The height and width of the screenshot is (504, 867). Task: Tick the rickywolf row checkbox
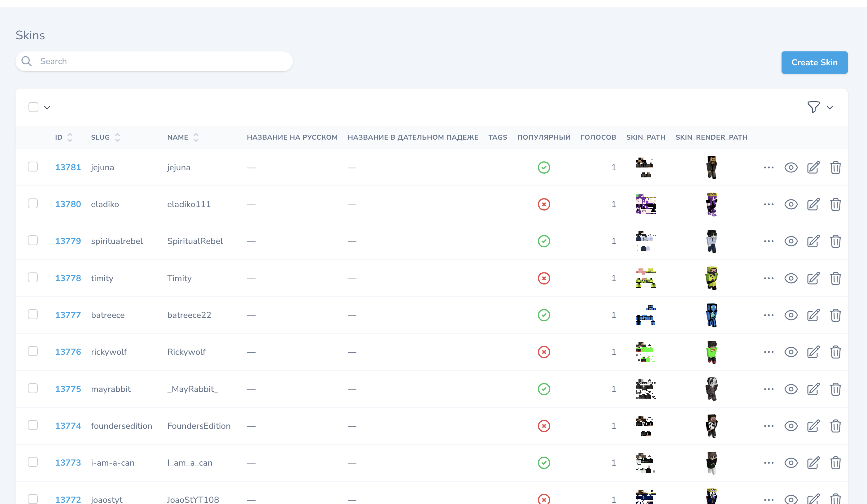pyautogui.click(x=33, y=351)
